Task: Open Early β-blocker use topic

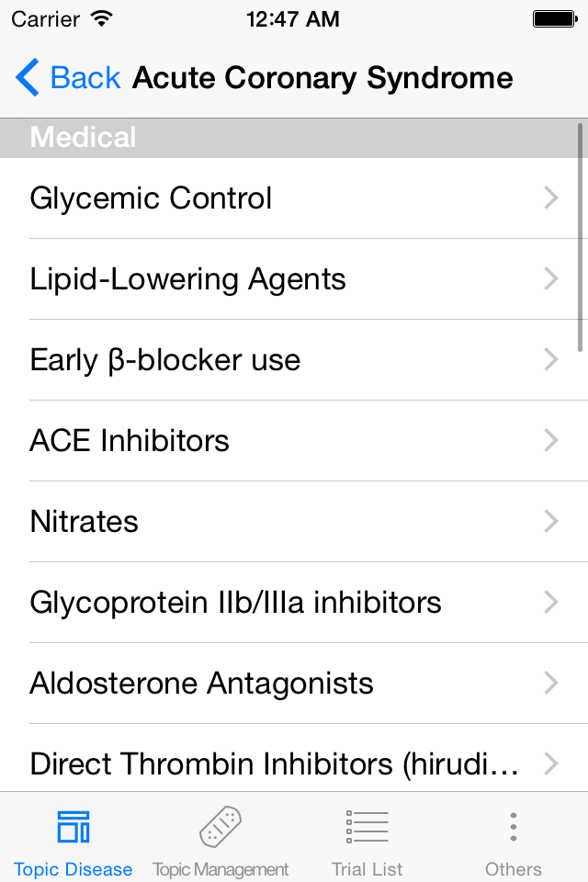Action: point(294,360)
